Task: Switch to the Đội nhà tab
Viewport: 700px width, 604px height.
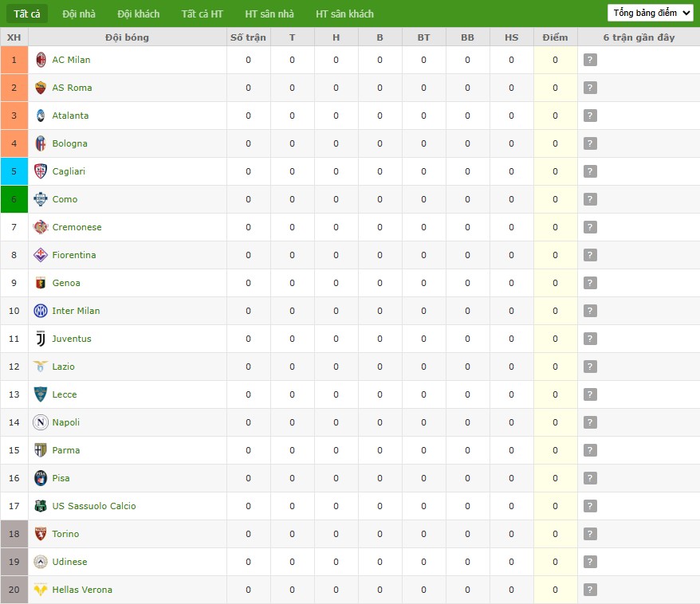Action: pos(79,14)
